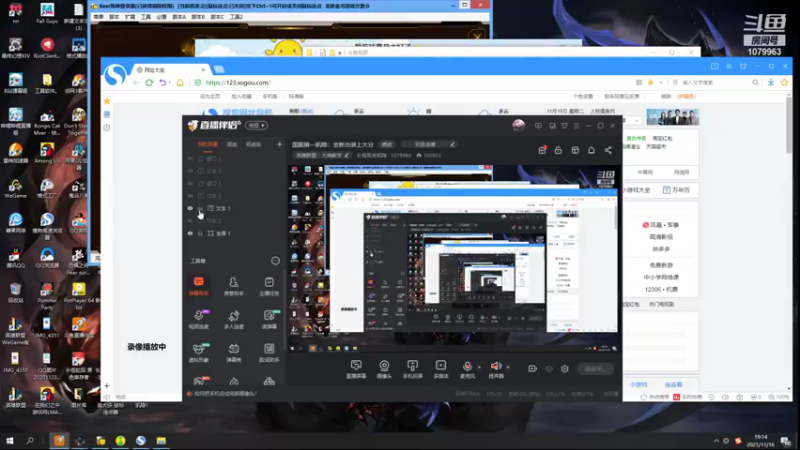Click the undo/restore arrow in Sogou browser
The width and height of the screenshot is (800, 450).
163,83
